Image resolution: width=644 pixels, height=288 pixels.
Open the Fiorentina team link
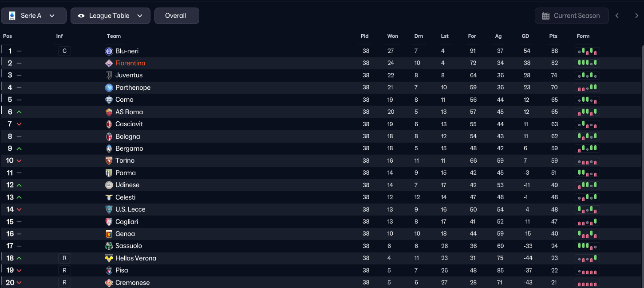coord(130,63)
